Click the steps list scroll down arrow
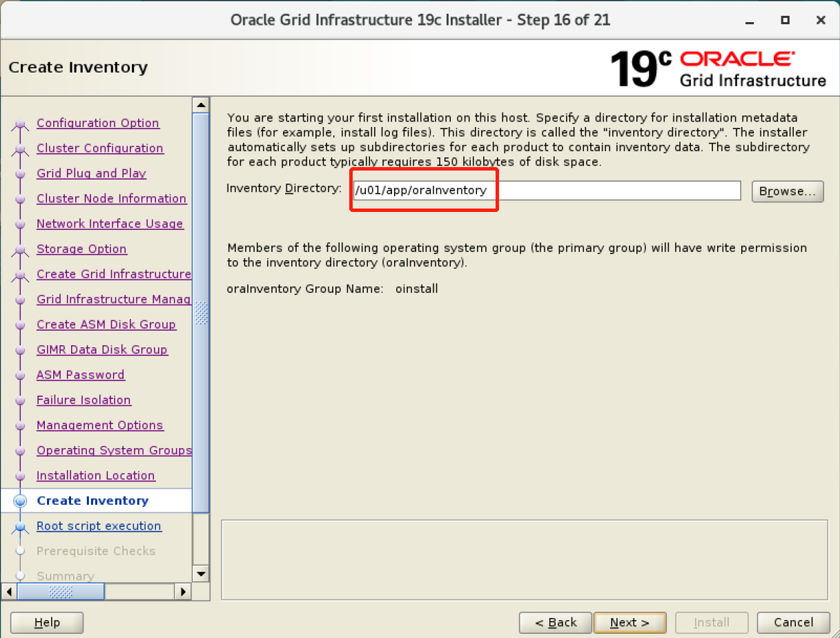Screen dimensions: 840x638 coord(201,573)
